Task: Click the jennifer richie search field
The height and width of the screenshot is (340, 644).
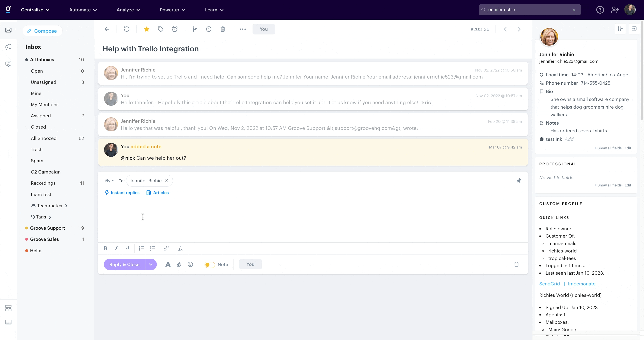Action: click(x=529, y=10)
